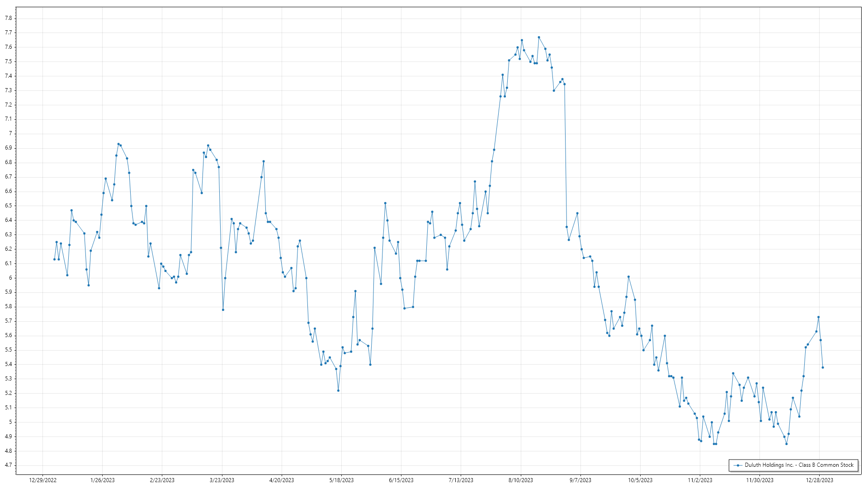Click the 12/28/2023 x-axis date label
The width and height of the screenshot is (868, 488).
(819, 480)
